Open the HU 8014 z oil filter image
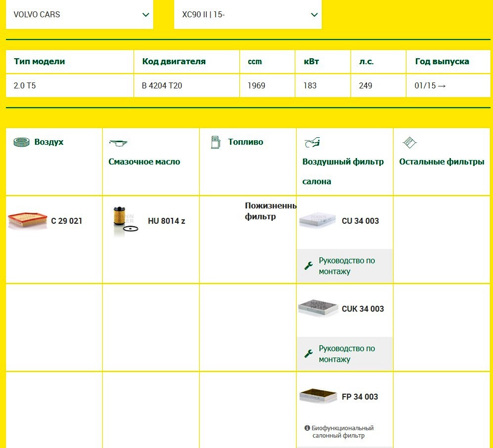The height and width of the screenshot is (448, 493). tap(126, 221)
